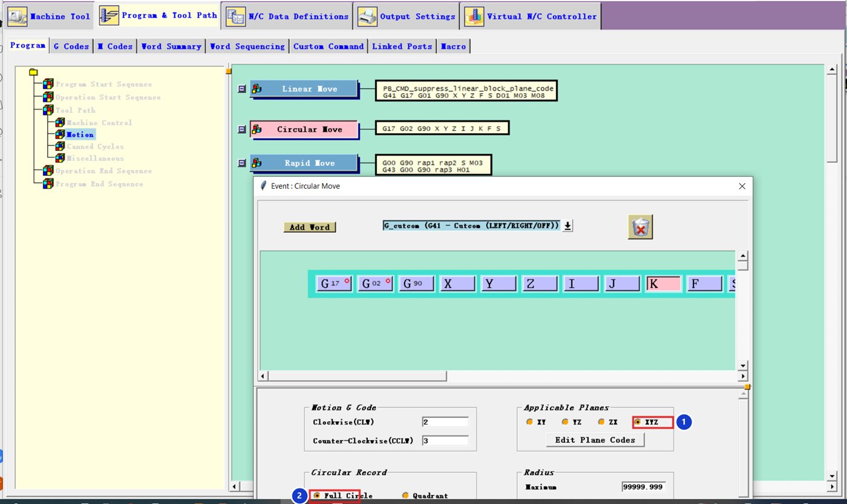The height and width of the screenshot is (504, 847).
Task: Select Miscellaneous tree node
Action: (95, 158)
